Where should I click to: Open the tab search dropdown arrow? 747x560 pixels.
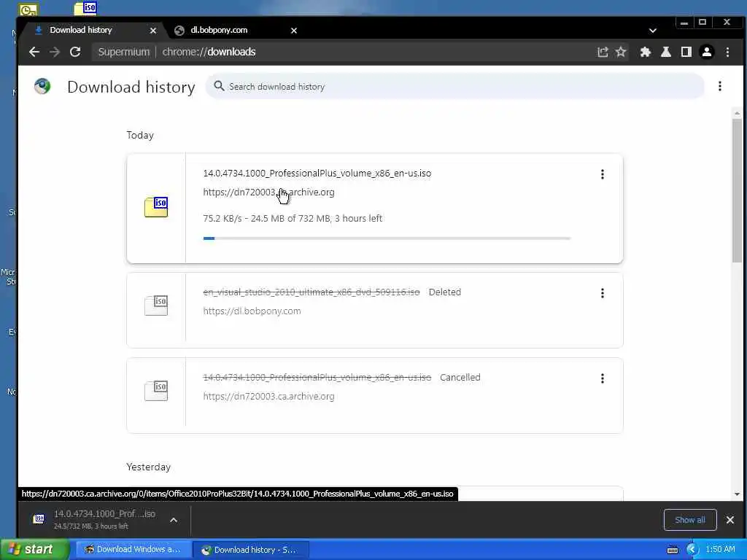653,31
